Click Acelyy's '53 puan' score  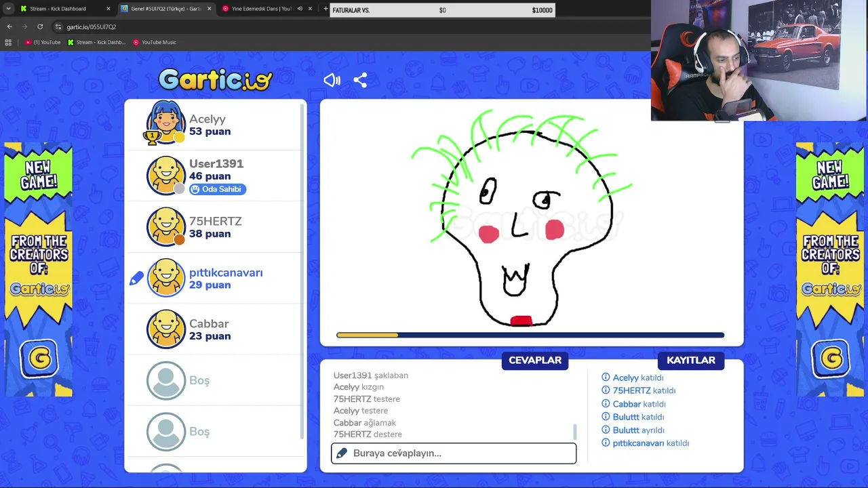point(210,131)
